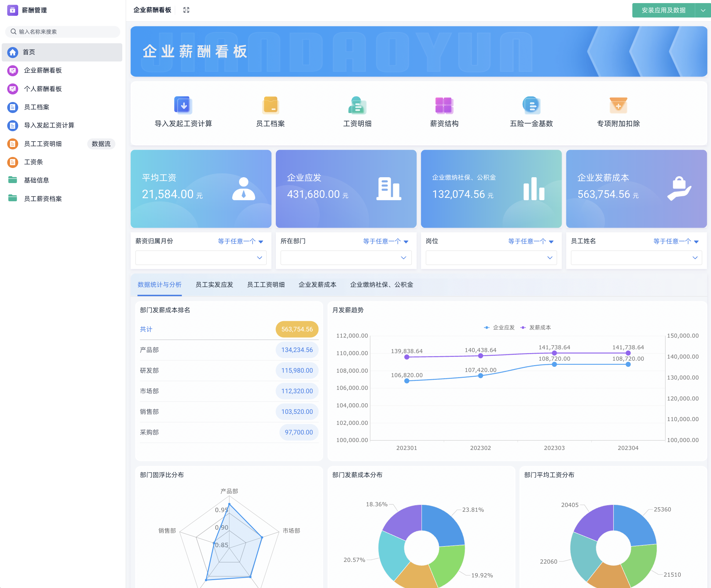The height and width of the screenshot is (588, 711).
Task: Click the fullscreen expand icon beside title
Action: coord(186,10)
